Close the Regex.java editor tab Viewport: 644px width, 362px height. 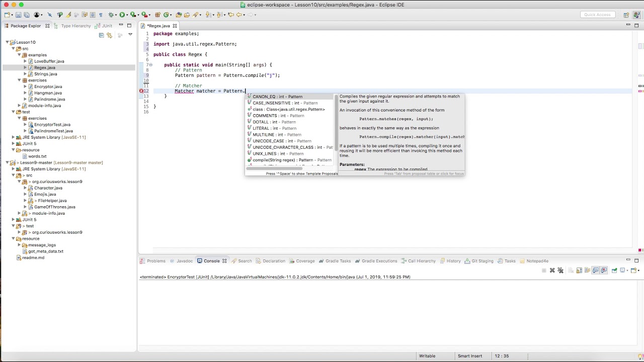click(175, 26)
